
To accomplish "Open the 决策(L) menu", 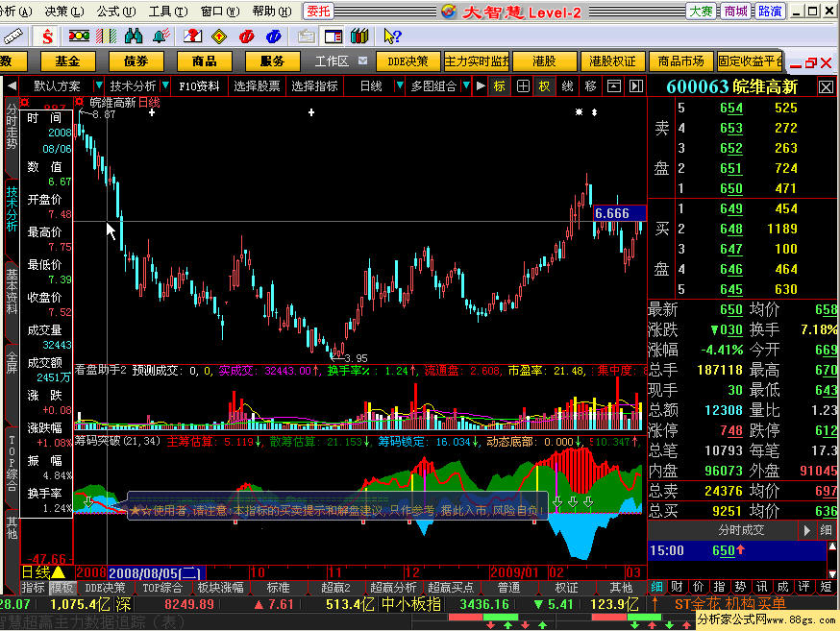I will pyautogui.click(x=64, y=11).
